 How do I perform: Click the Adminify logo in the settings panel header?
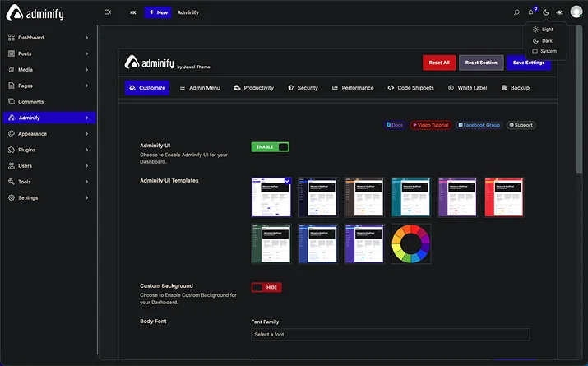coord(149,63)
